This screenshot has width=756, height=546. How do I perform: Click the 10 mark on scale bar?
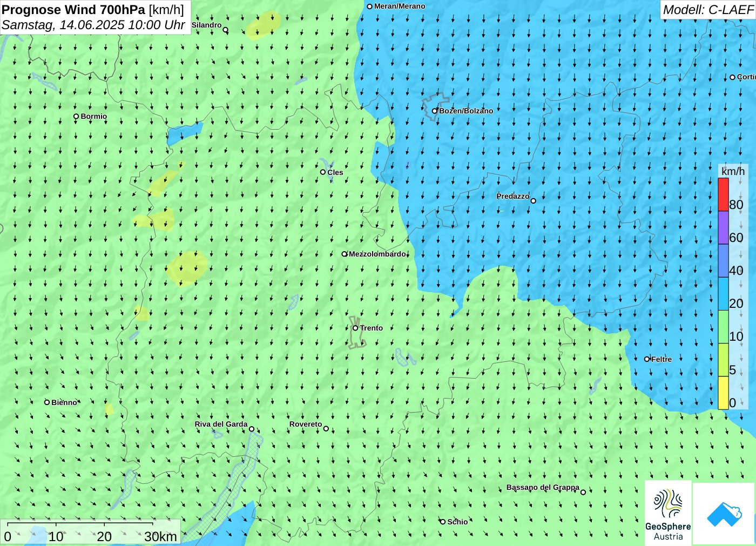click(56, 536)
